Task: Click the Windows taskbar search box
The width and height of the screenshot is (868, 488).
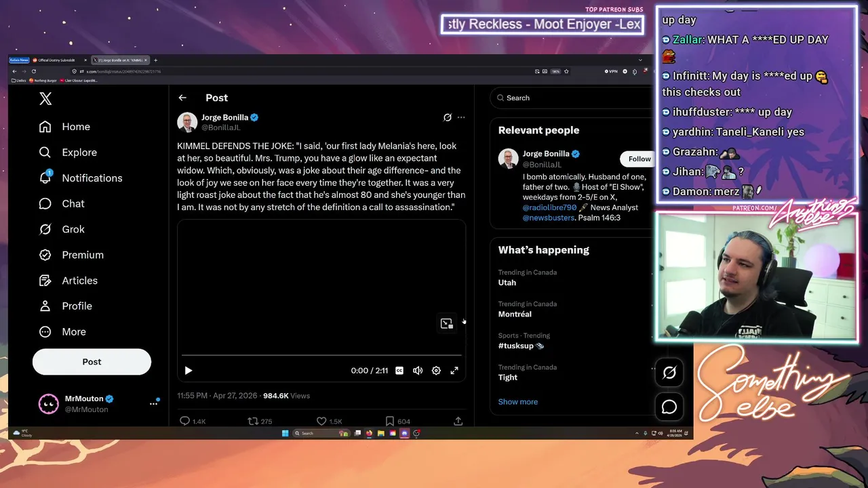Action: (321, 433)
